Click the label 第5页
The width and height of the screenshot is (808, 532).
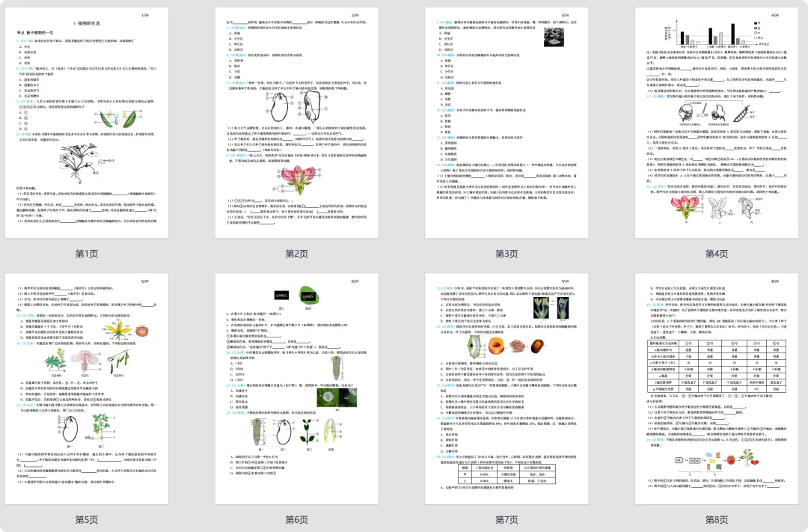coord(87,519)
